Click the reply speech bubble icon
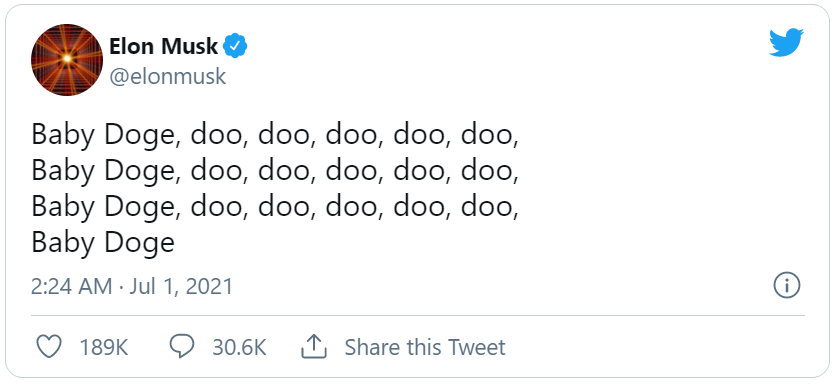Viewport: 836px width, 389px height. 182,347
